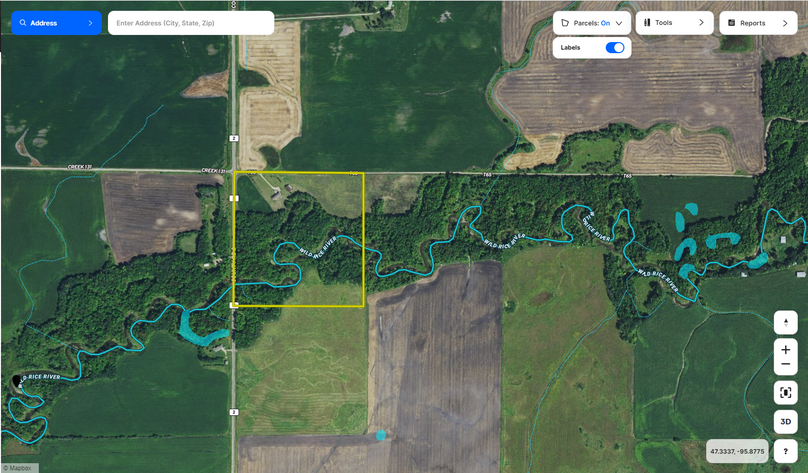Switch map to 3D view
This screenshot has width=808, height=473.
click(x=785, y=422)
